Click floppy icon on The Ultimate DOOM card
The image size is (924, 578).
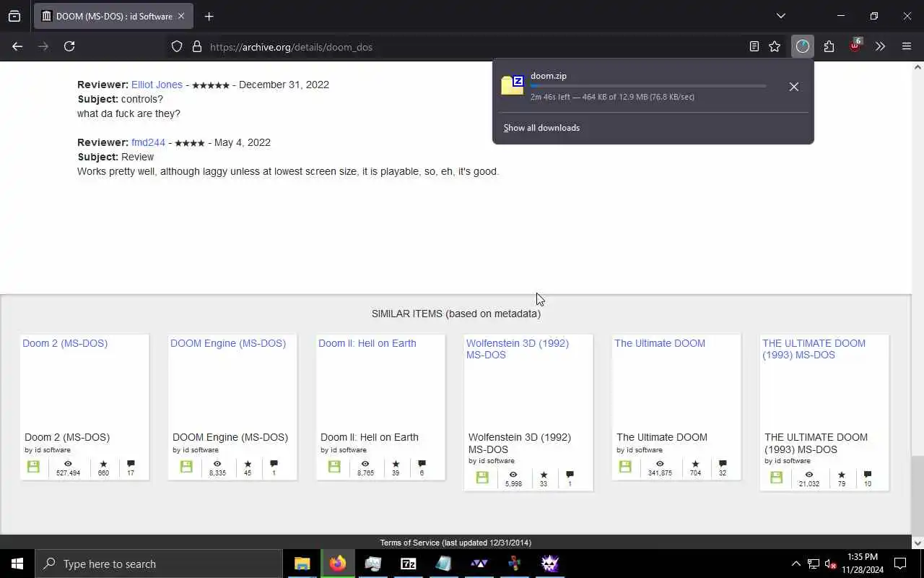[625, 467]
